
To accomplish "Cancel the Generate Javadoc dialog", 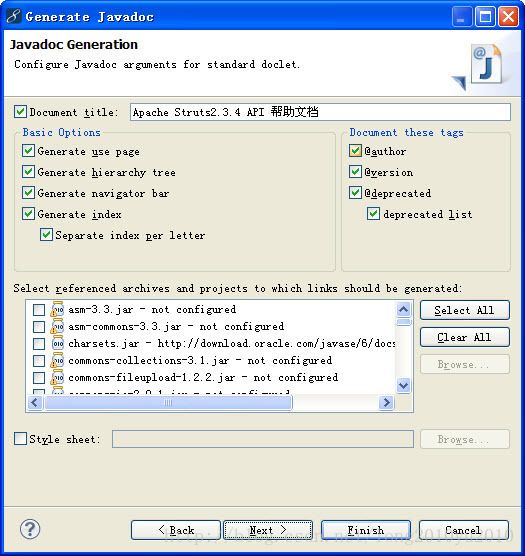I will [464, 530].
